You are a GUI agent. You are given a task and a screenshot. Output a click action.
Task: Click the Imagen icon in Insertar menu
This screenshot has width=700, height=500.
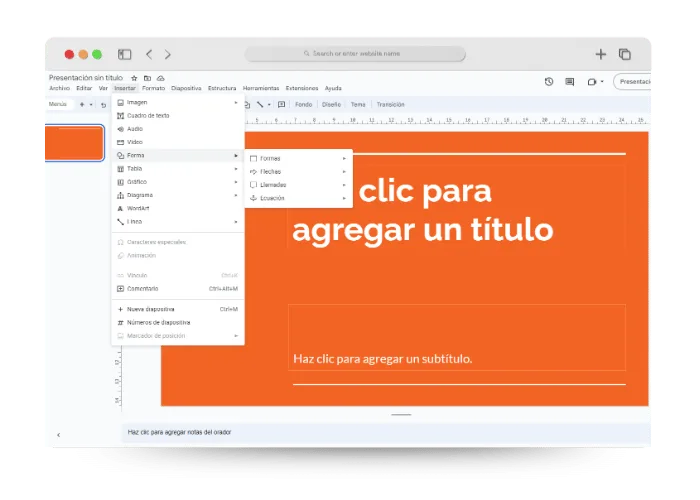pyautogui.click(x=120, y=102)
